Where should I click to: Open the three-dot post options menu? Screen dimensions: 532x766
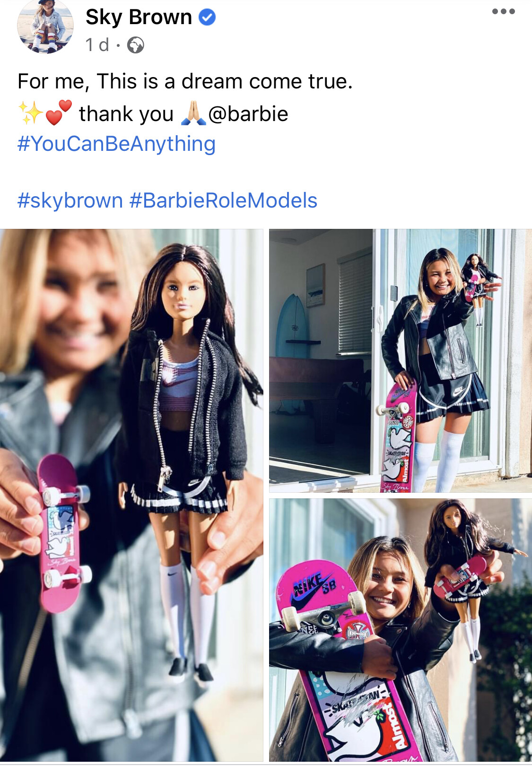click(503, 11)
